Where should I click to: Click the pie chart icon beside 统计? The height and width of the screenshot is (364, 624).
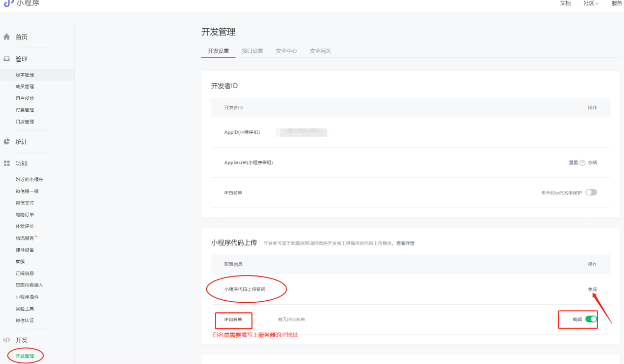coord(7,142)
